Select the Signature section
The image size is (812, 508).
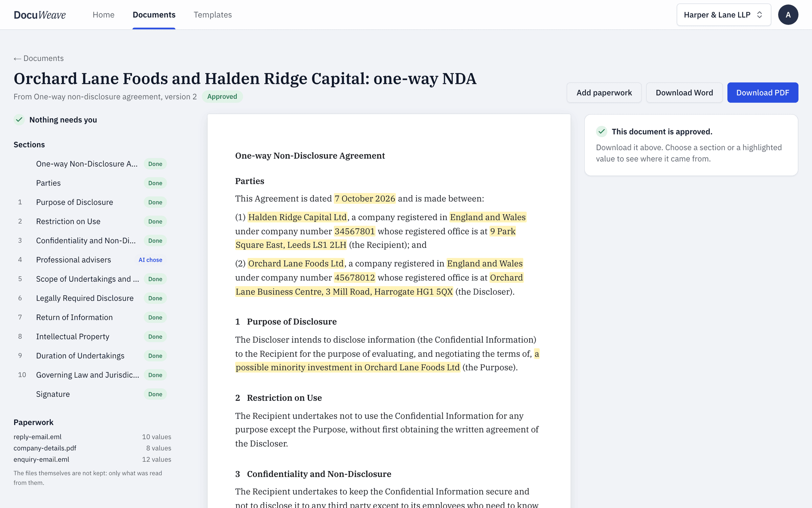[x=92, y=394]
